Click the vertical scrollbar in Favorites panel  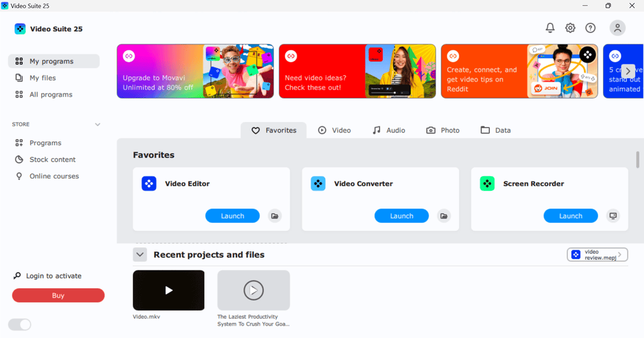tap(638, 160)
